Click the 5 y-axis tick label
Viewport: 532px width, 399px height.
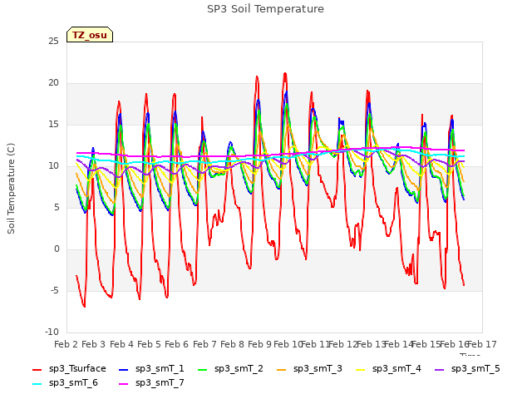(x=57, y=208)
